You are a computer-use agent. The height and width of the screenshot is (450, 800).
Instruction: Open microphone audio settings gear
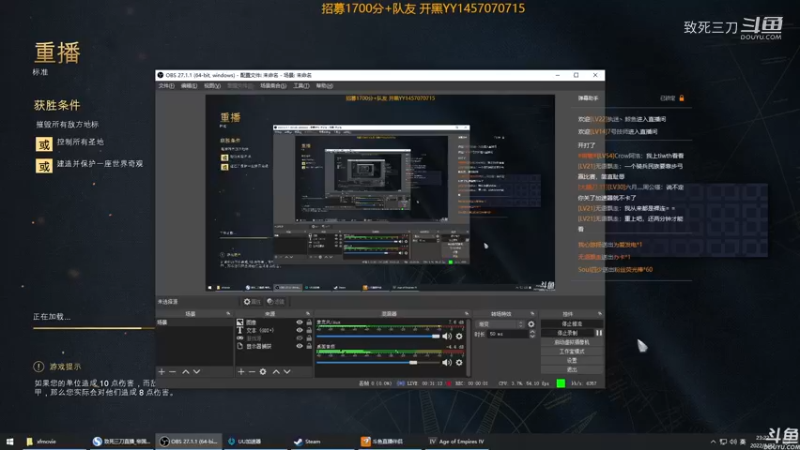(x=459, y=336)
